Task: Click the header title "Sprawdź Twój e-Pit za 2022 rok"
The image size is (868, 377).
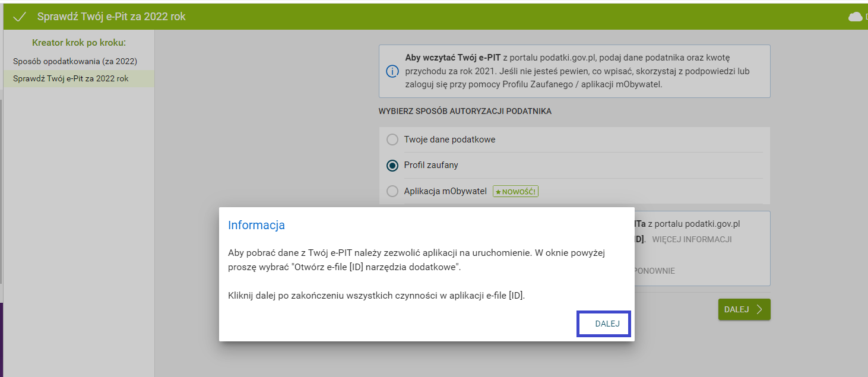Action: click(x=112, y=17)
